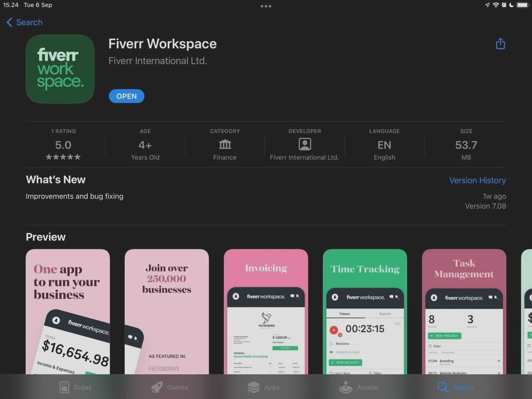Screen dimensions: 532x399
Task: Tap the battery icon in status bar
Action: [522, 5]
